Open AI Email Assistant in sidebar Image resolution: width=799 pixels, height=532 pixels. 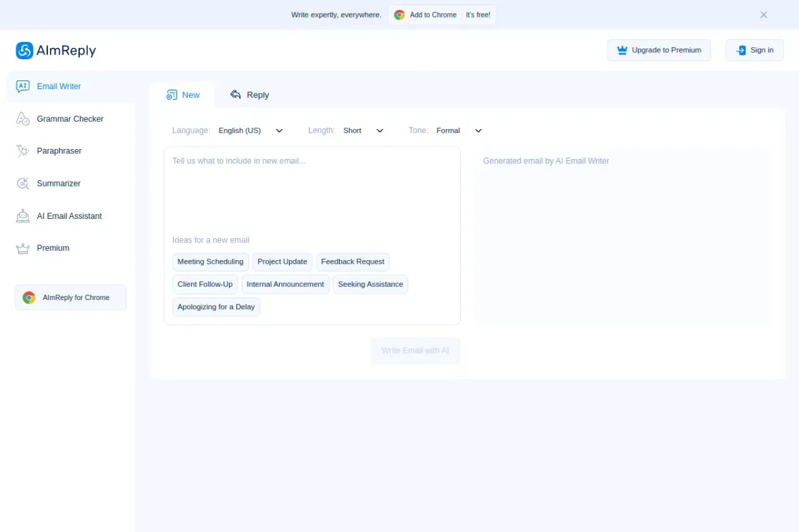point(71,216)
